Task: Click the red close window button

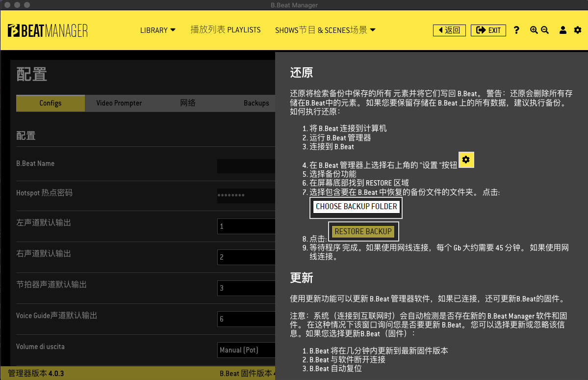Action: [7, 5]
